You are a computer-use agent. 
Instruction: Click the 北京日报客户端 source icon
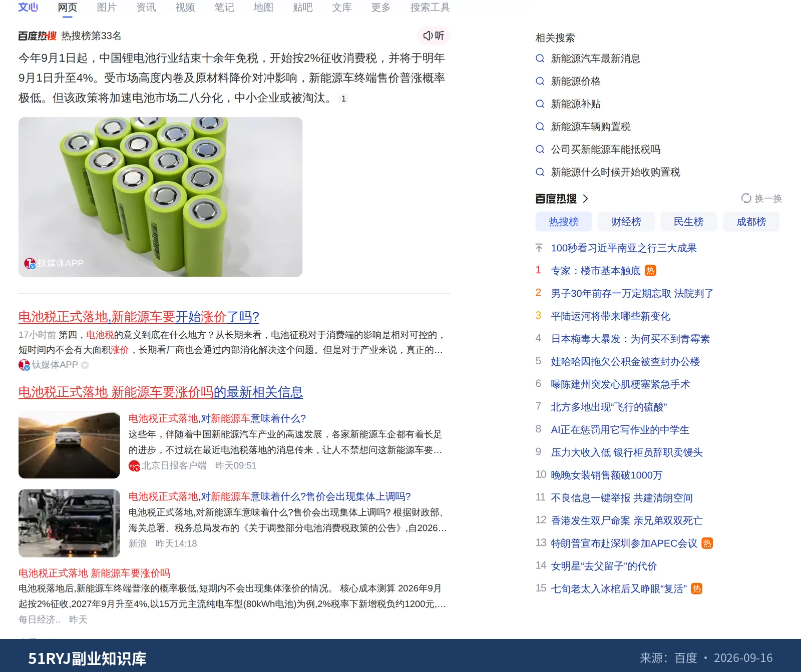[x=134, y=466]
